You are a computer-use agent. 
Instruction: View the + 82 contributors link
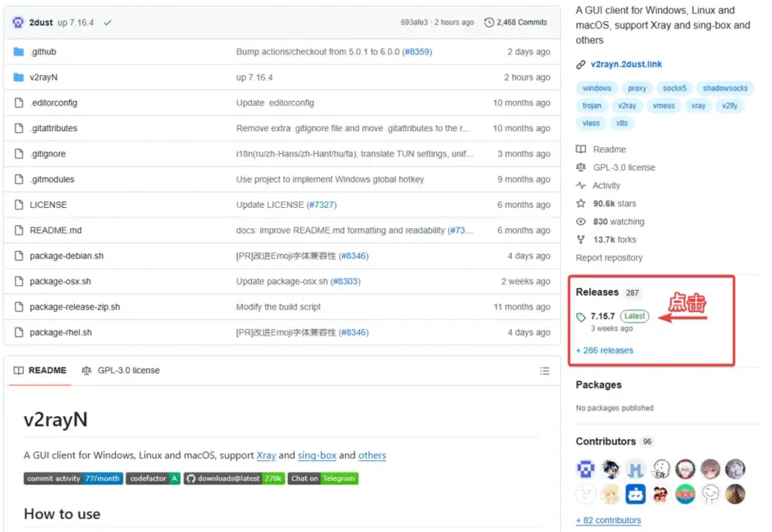pyautogui.click(x=608, y=521)
